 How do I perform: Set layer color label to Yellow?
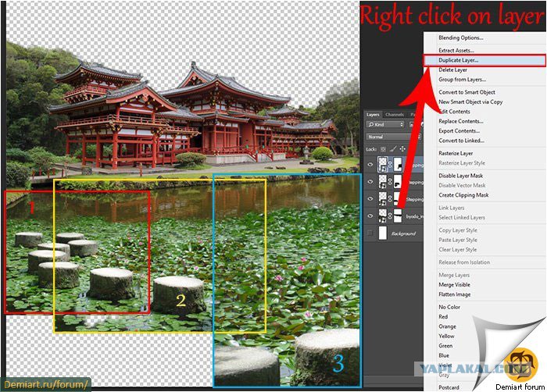tap(446, 336)
